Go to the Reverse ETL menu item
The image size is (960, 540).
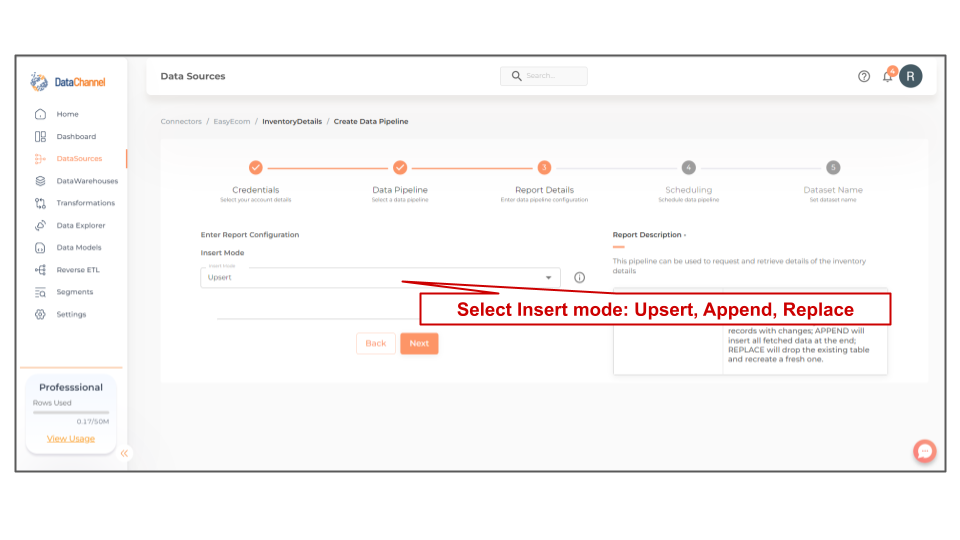[x=77, y=269]
